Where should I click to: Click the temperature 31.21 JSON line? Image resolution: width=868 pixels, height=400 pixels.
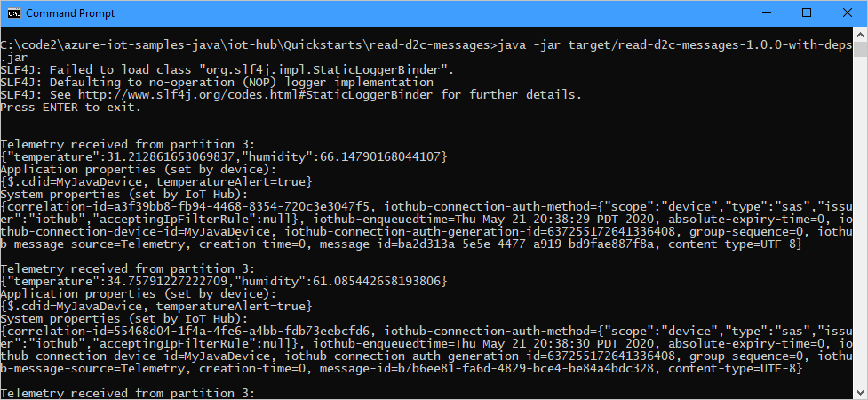pos(224,157)
